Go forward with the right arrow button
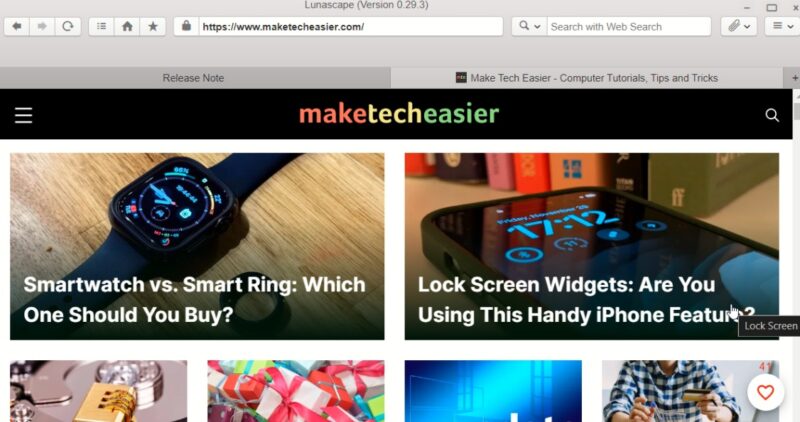This screenshot has height=422, width=800. (42, 27)
